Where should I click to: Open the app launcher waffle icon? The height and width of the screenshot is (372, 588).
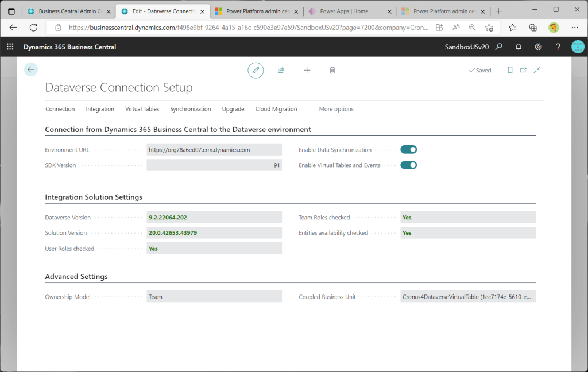pyautogui.click(x=10, y=46)
